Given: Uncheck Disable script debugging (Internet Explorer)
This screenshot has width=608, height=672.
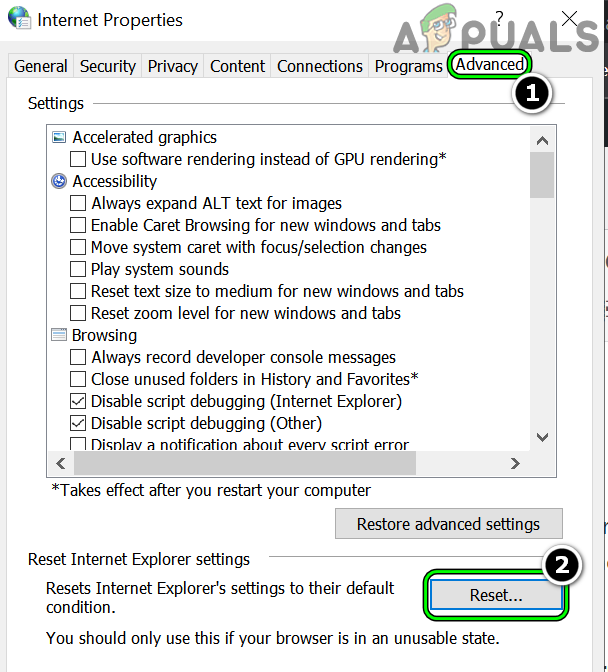Looking at the screenshot, I should tap(78, 401).
